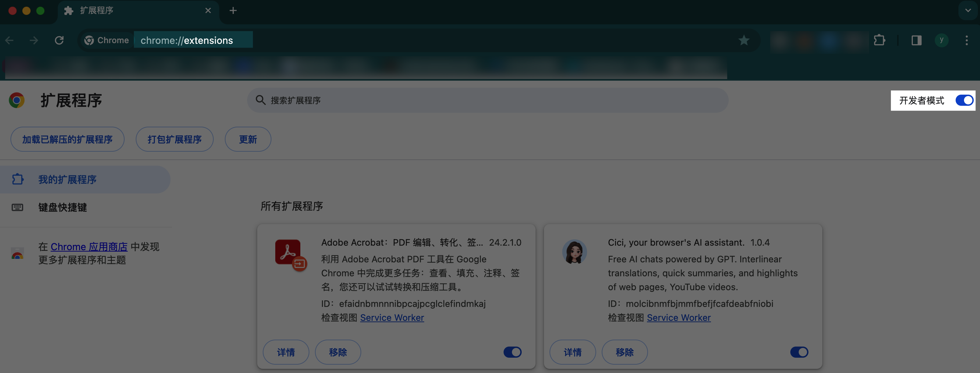This screenshot has height=373, width=980.
Task: Open the Chrome 应用商店 link
Action: 89,247
